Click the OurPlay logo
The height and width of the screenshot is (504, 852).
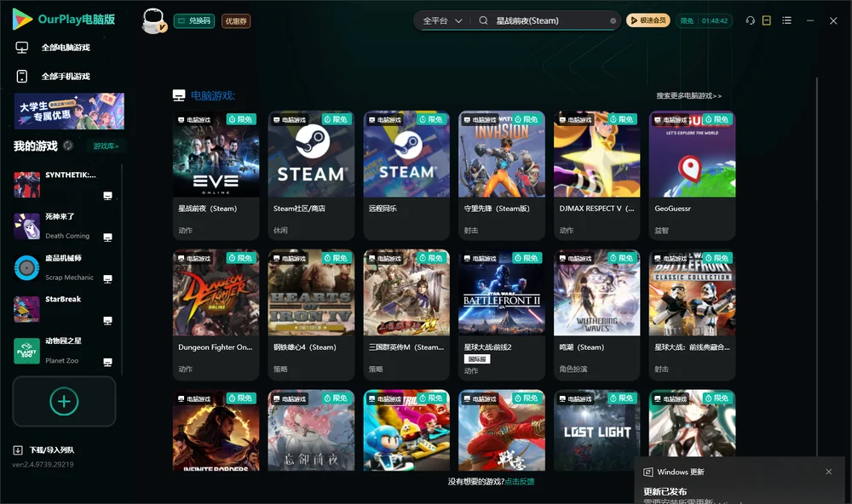(x=64, y=20)
